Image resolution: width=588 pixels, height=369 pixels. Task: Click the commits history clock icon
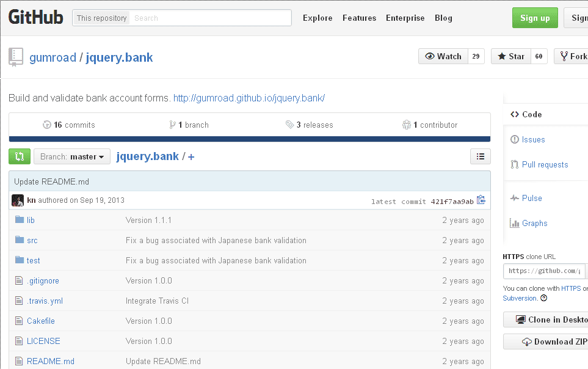pos(47,125)
